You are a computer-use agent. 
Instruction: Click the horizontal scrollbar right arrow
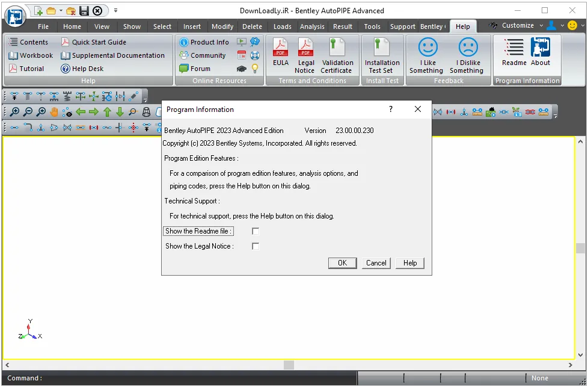click(571, 365)
